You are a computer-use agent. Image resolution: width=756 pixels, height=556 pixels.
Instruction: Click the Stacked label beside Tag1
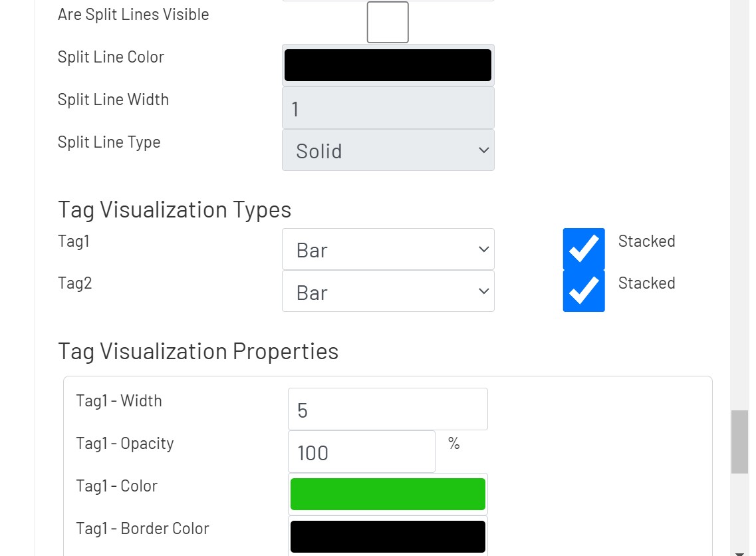pyautogui.click(x=646, y=241)
